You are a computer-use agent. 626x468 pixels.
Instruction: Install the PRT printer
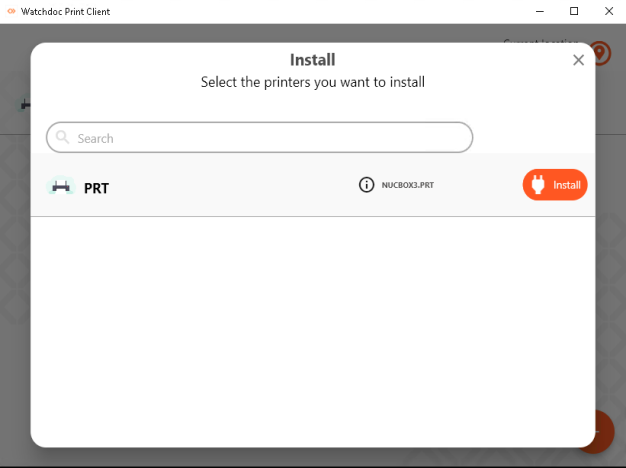click(555, 185)
